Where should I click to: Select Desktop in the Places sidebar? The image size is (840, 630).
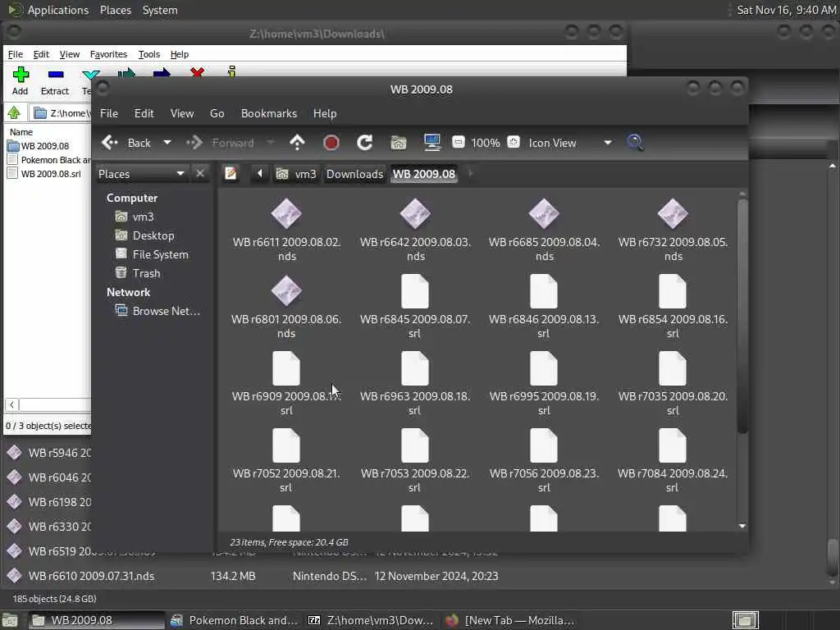point(144,235)
